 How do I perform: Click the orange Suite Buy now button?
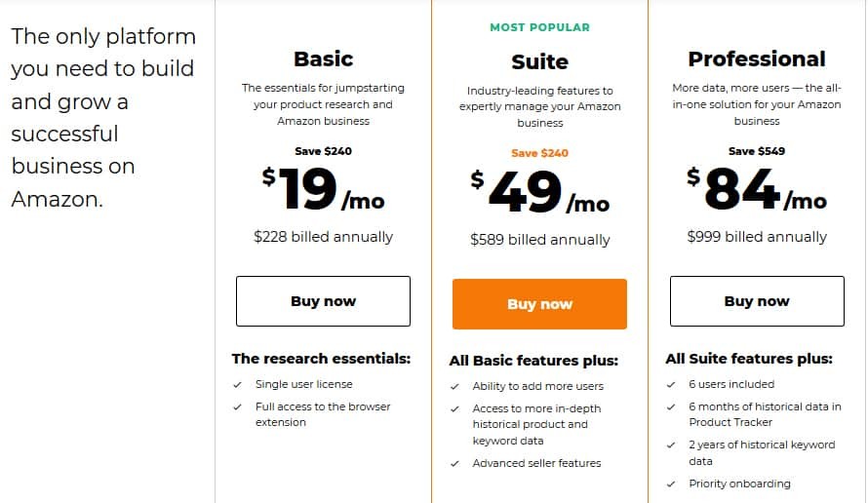[539, 304]
